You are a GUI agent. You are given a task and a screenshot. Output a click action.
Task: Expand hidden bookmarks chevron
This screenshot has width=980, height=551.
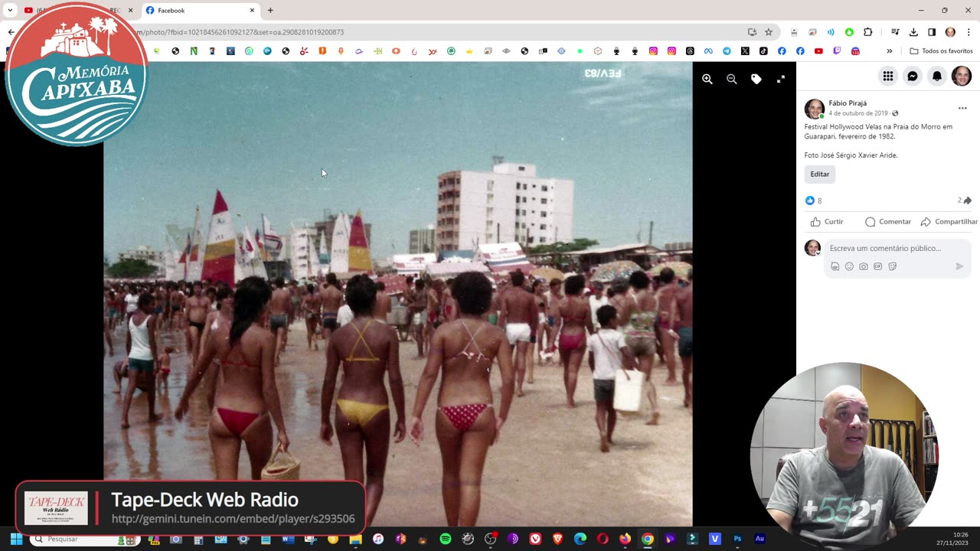point(889,51)
